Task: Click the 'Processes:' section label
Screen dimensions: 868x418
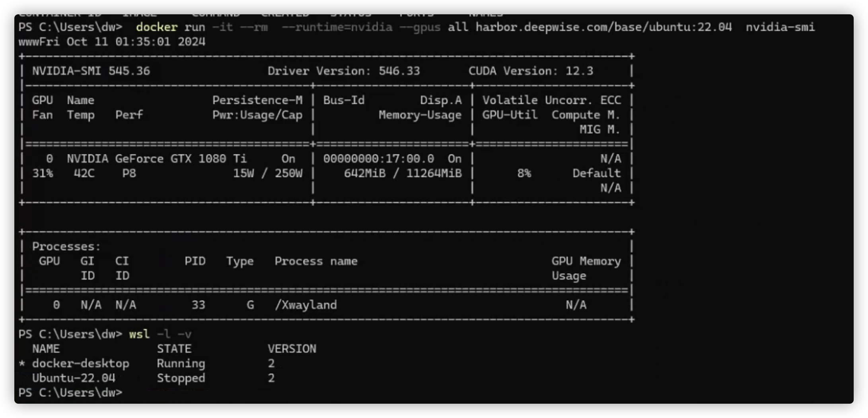Action: pos(66,247)
